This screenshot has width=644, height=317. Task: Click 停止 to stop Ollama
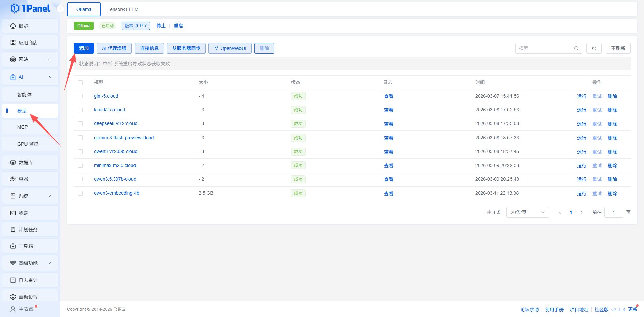pyautogui.click(x=161, y=26)
